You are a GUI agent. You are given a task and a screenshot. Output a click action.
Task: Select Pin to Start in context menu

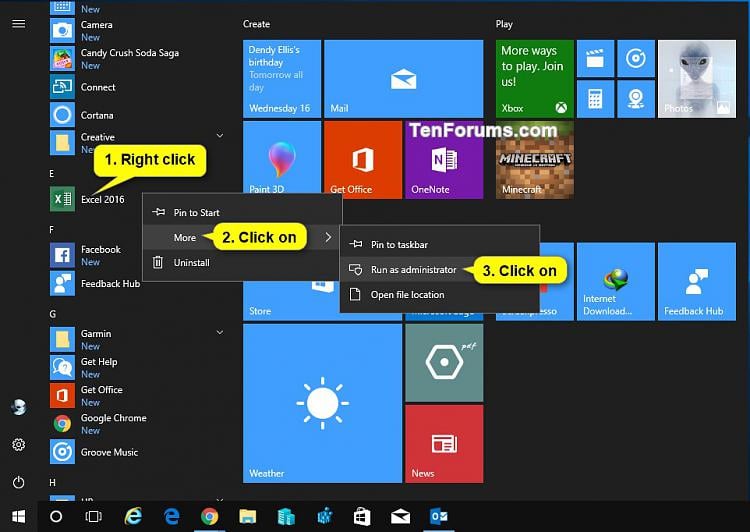(x=242, y=212)
